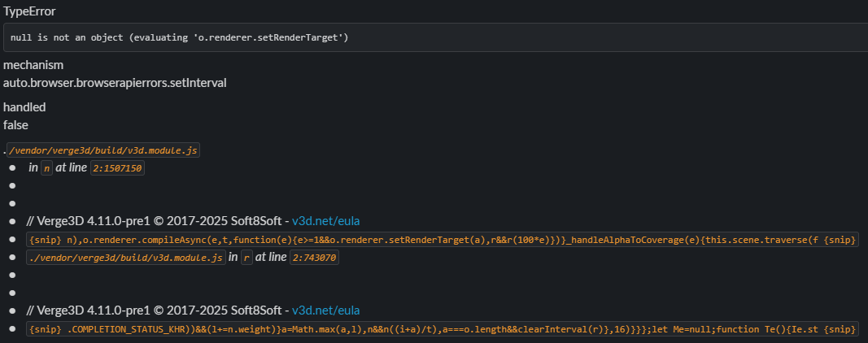868x343 pixels.
Task: Select the auto.browser.browserapierrors.setInterval value
Action: click(115, 83)
